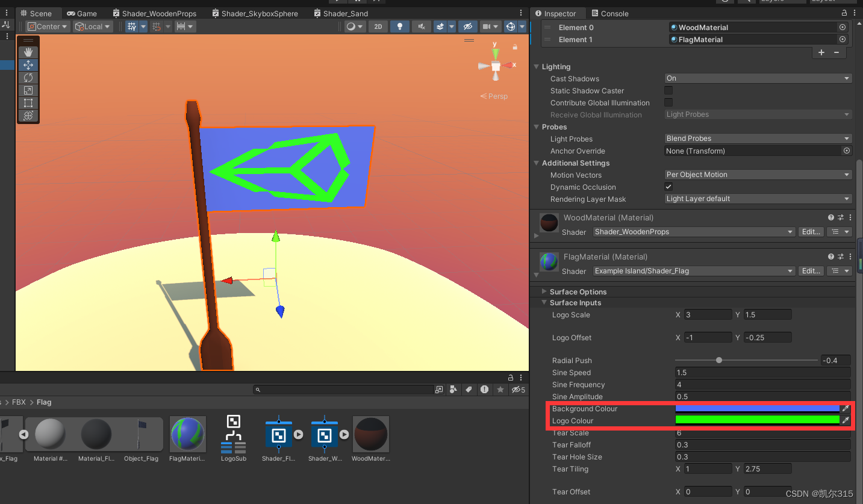Remove a materials list element with minus
Screen dimensions: 863x504
(x=837, y=52)
